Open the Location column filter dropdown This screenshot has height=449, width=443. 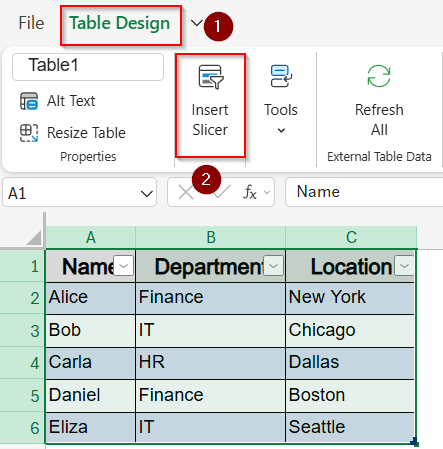click(404, 266)
